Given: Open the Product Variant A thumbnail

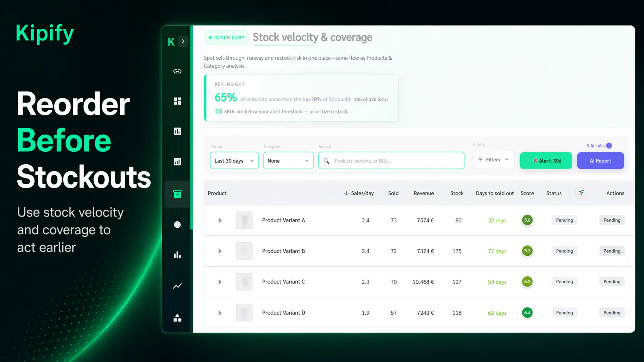Looking at the screenshot, I should coord(244,220).
